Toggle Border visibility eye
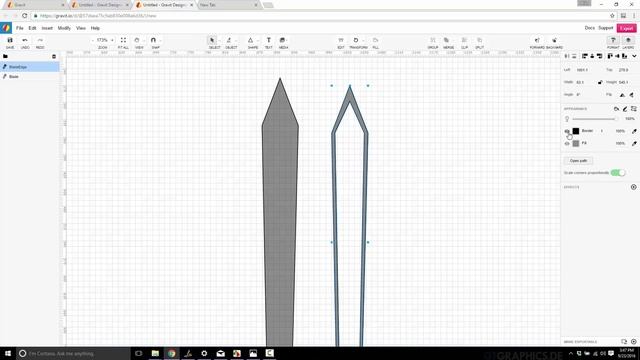The width and height of the screenshot is (640, 360). click(x=567, y=131)
